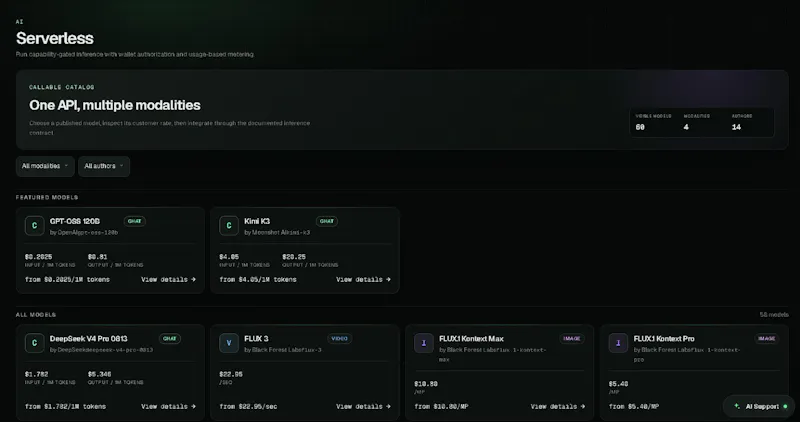
Task: Click the FLUX.1 Kontext Pro image icon
Action: pyautogui.click(x=618, y=343)
